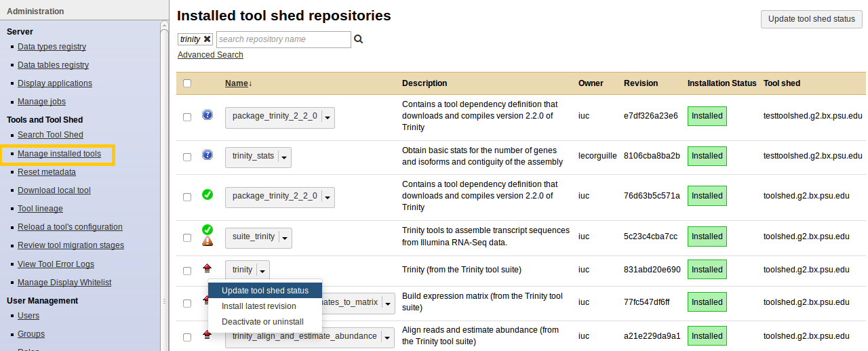Click the question status icon for package_trinity_2_2_0 e7df326a23e6
Image resolution: width=868 pixels, height=351 pixels.
208,115
